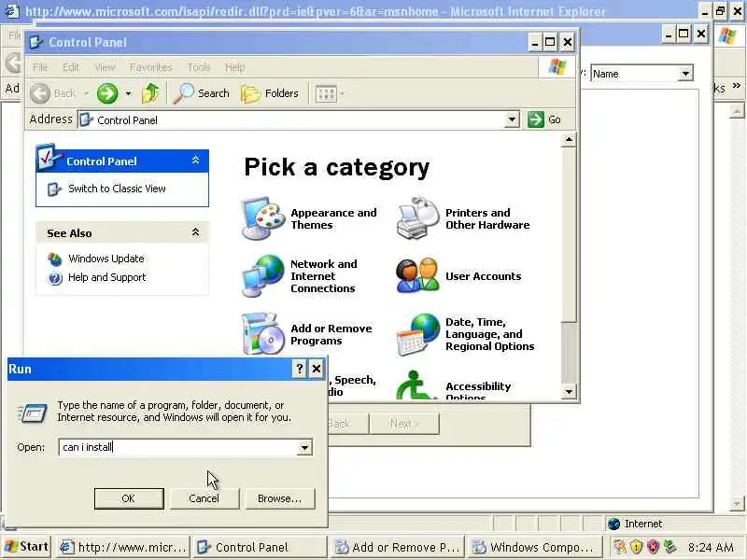This screenshot has height=560, width=747.
Task: Switch to Windows Components taskbar button
Action: click(534, 547)
